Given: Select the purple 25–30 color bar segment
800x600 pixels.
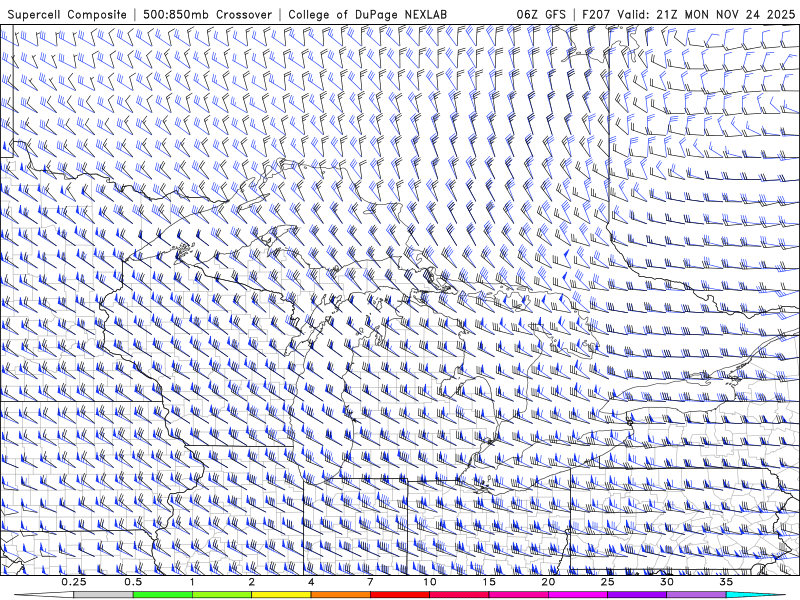Looking at the screenshot, I should (x=637, y=595).
